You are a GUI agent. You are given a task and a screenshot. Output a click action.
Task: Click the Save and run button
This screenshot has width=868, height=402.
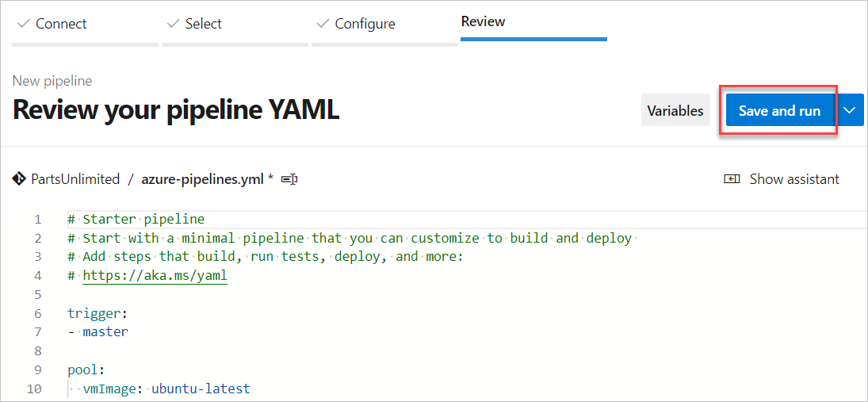pyautogui.click(x=779, y=110)
